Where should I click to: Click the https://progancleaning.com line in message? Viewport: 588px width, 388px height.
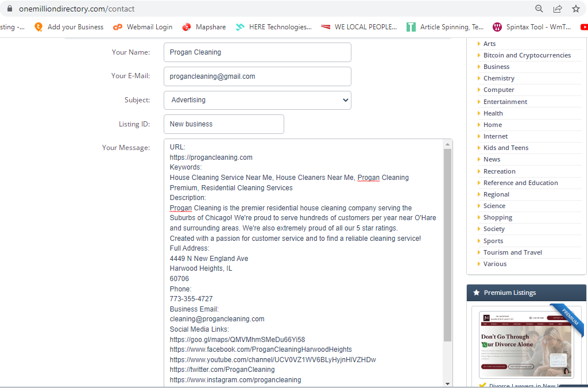point(211,157)
